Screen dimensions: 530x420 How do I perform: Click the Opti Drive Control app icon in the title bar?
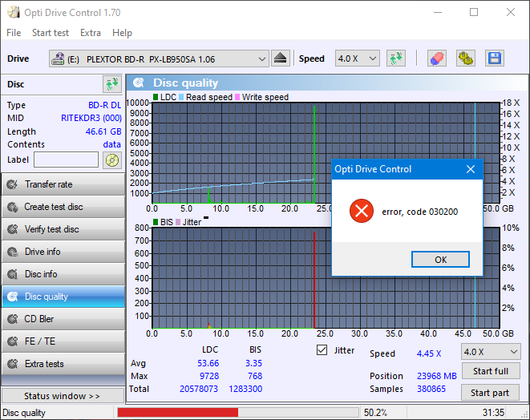pos(14,13)
